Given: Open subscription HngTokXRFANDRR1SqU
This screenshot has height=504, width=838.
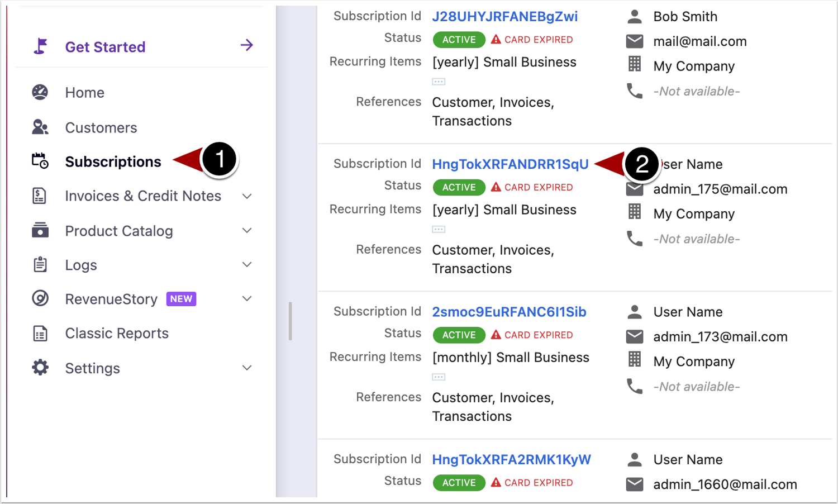Looking at the screenshot, I should [510, 164].
